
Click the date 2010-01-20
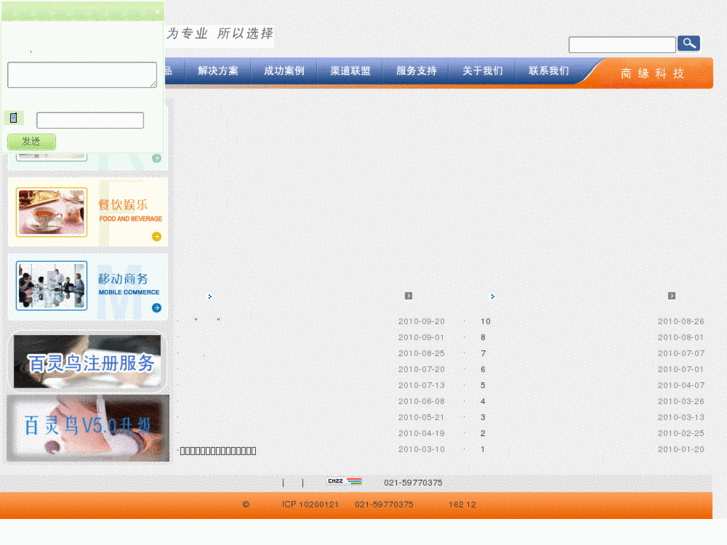681,449
